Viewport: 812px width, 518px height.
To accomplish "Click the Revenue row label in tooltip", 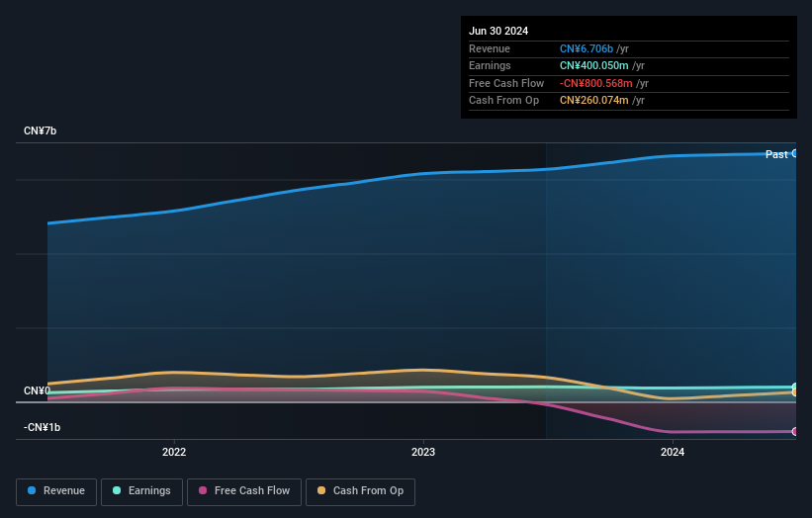I will click(490, 48).
